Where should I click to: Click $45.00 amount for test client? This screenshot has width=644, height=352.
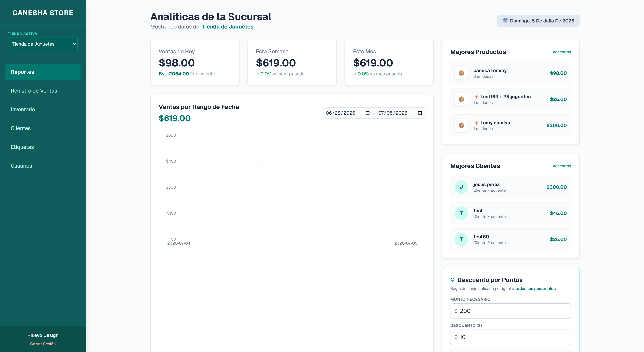(x=558, y=213)
